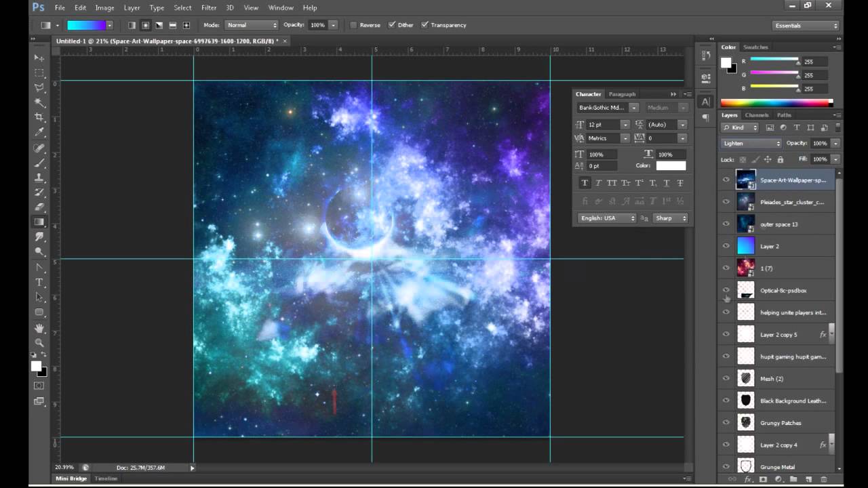This screenshot has height=488, width=868.
Task: Select the Clone Stamp tool
Action: tap(39, 178)
